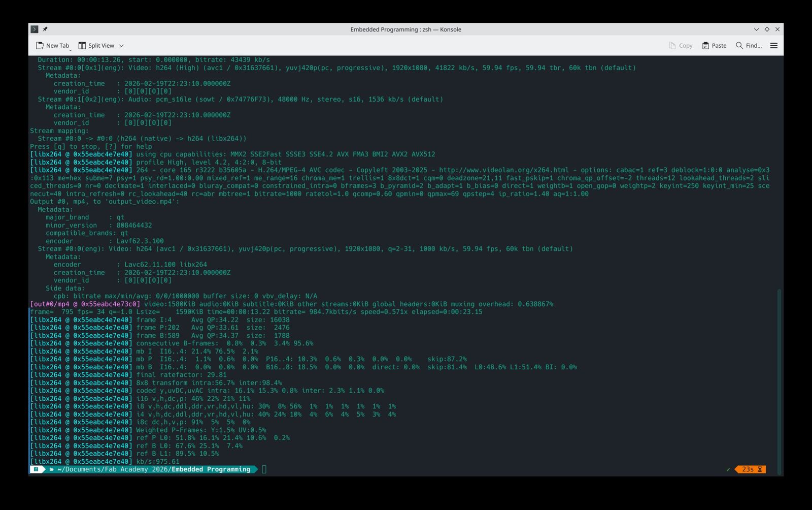Click the 'ref P L0: 51.8%' line
812x510 pixels.
(160, 438)
